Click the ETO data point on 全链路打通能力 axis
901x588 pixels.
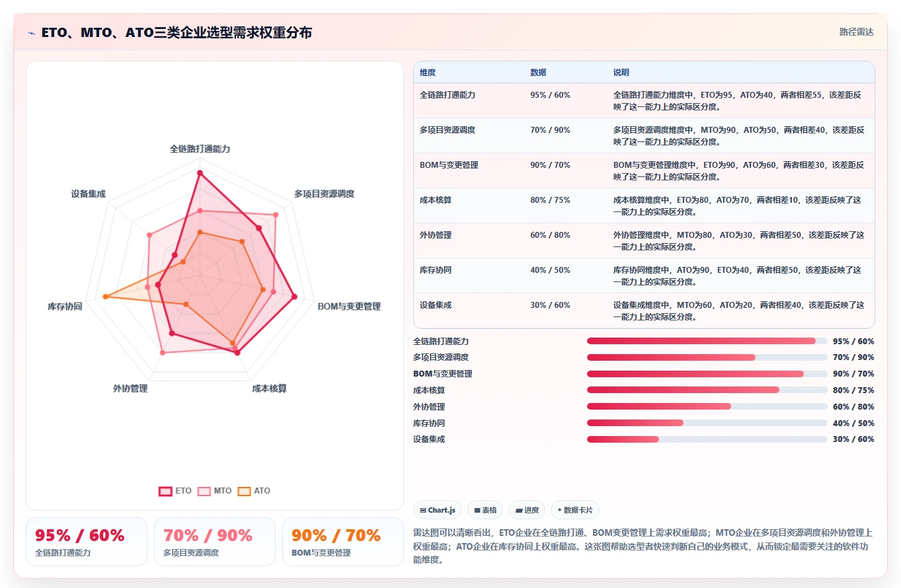(x=200, y=173)
